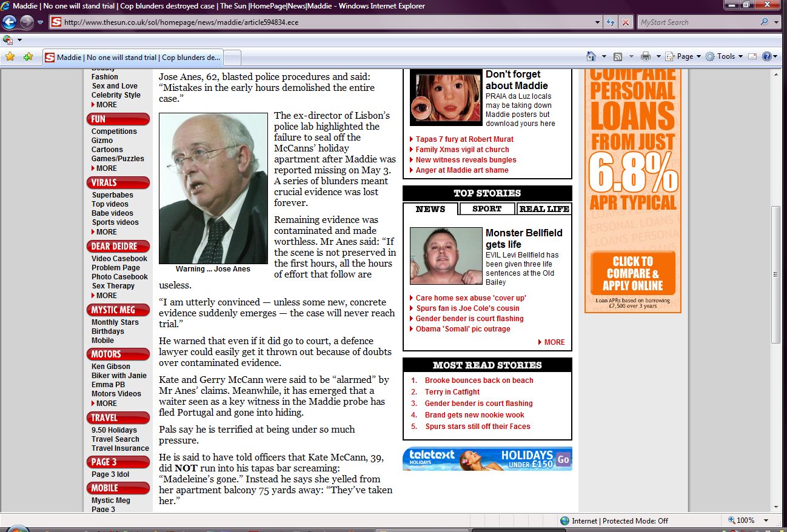This screenshot has width=787, height=532.
Task: Switch to the SPORT tab in Top Stories
Action: (x=487, y=209)
